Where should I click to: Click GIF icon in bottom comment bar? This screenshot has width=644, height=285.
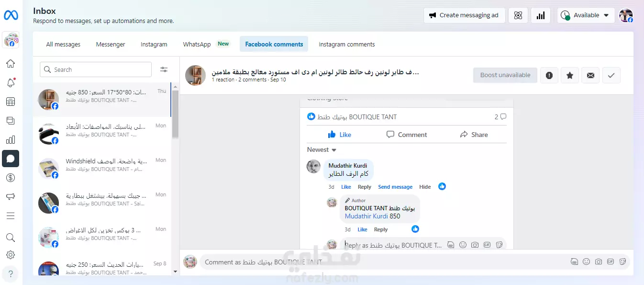tap(611, 262)
